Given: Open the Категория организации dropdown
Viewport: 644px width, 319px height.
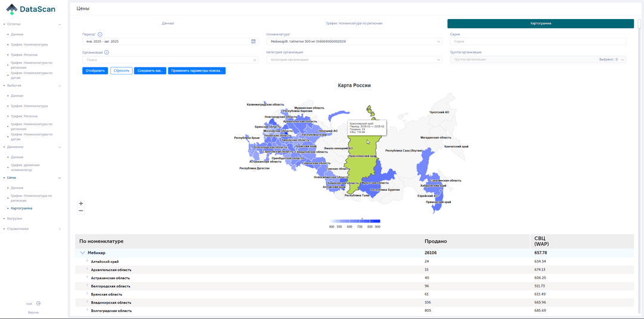Looking at the screenshot, I should click(x=354, y=60).
